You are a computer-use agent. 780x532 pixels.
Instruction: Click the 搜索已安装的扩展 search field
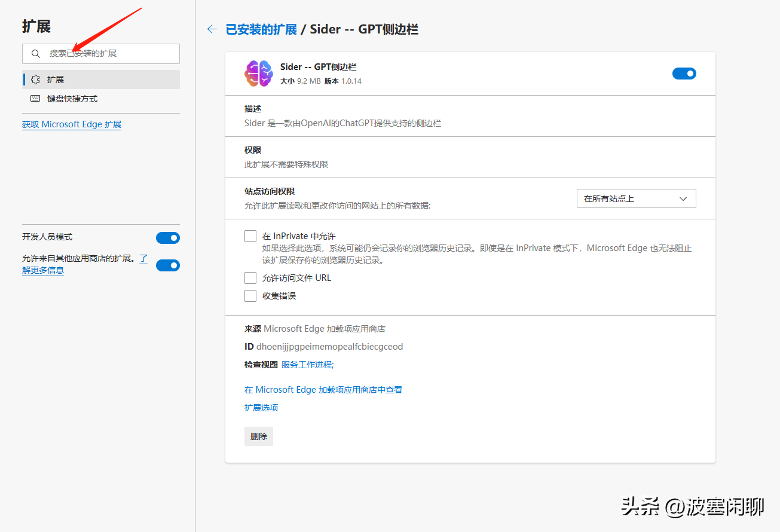[x=101, y=54]
